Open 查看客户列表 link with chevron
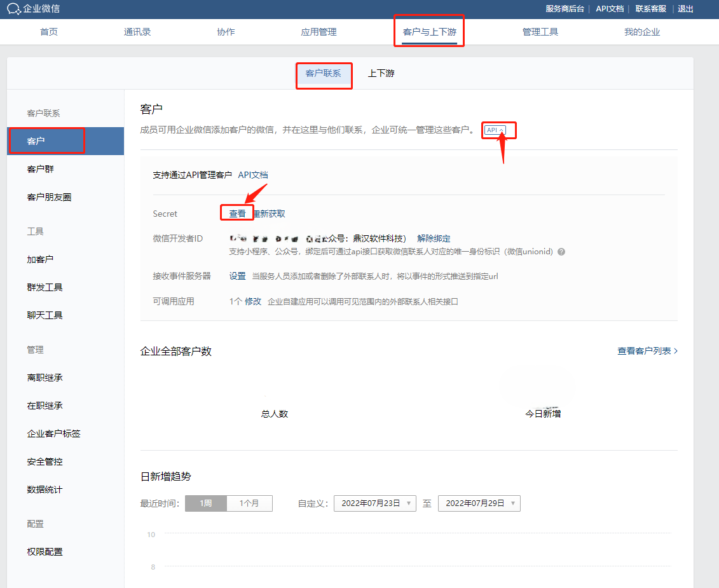The width and height of the screenshot is (719, 588). coord(647,351)
